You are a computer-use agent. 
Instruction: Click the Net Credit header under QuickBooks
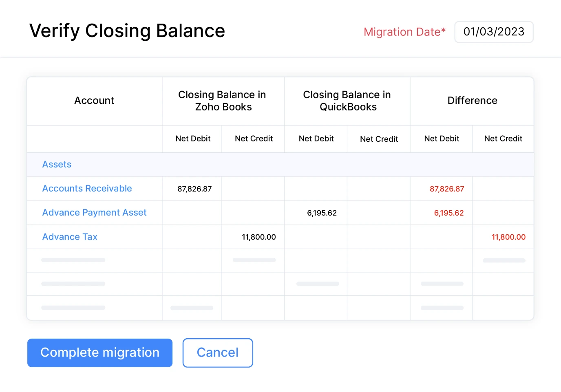pos(379,139)
